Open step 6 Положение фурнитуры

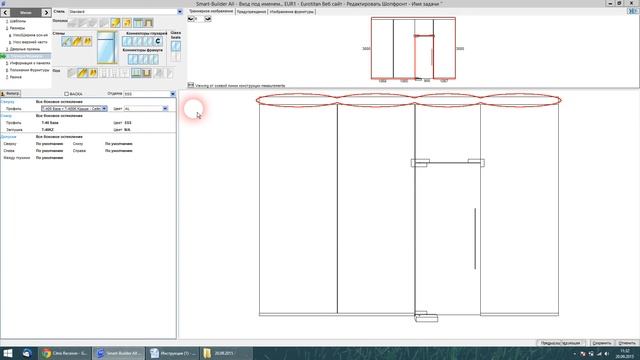click(27, 70)
